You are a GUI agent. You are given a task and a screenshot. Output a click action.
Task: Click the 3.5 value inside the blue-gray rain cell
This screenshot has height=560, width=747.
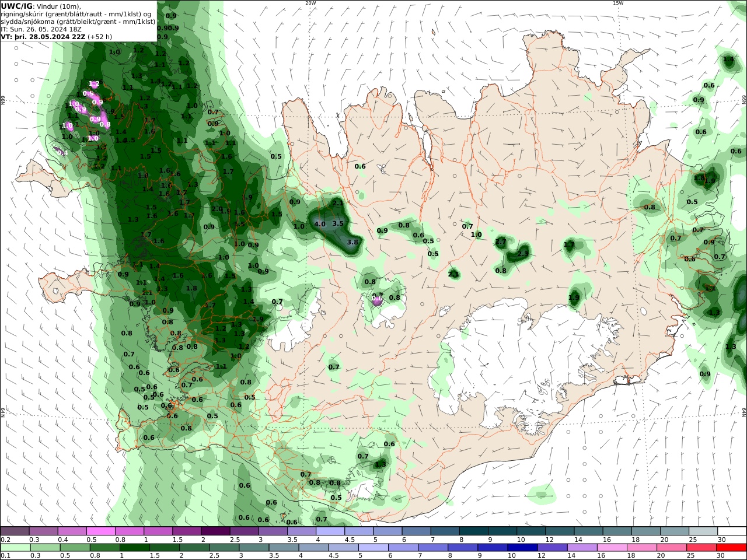pyautogui.click(x=338, y=223)
